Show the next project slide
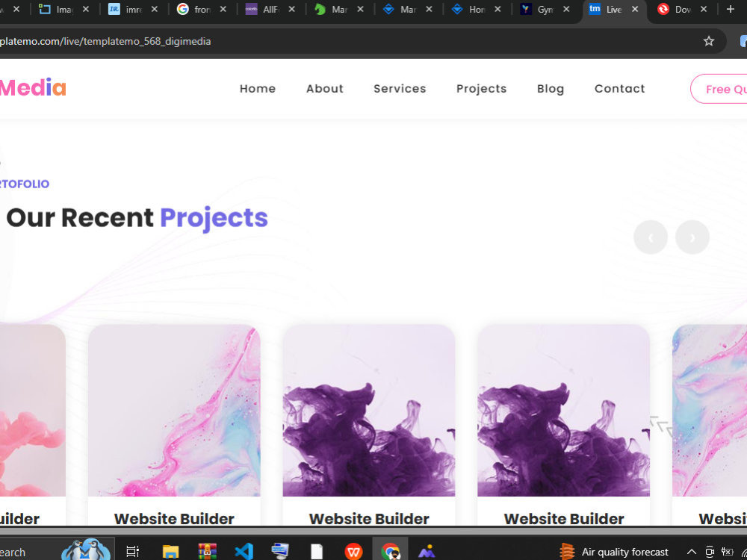747x560 pixels. [692, 237]
